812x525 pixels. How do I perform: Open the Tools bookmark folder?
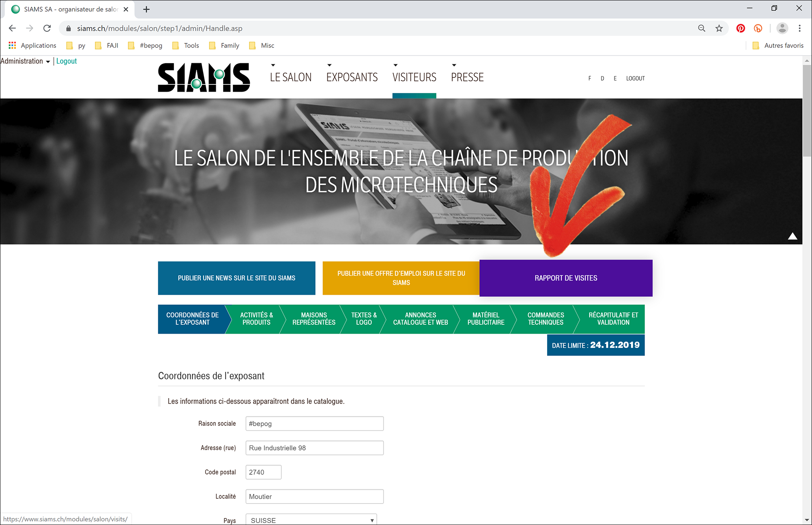186,45
